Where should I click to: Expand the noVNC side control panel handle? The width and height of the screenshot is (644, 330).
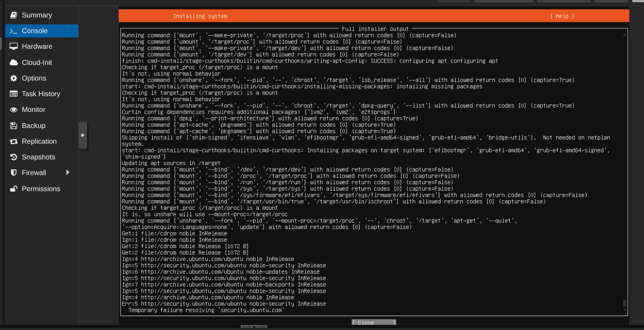[x=83, y=135]
